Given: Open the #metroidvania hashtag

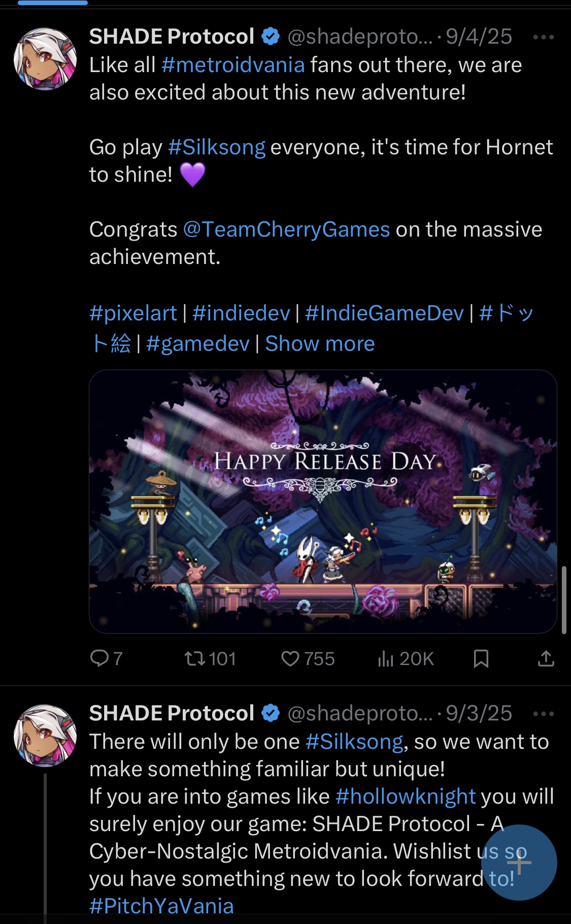Looking at the screenshot, I should pyautogui.click(x=233, y=65).
